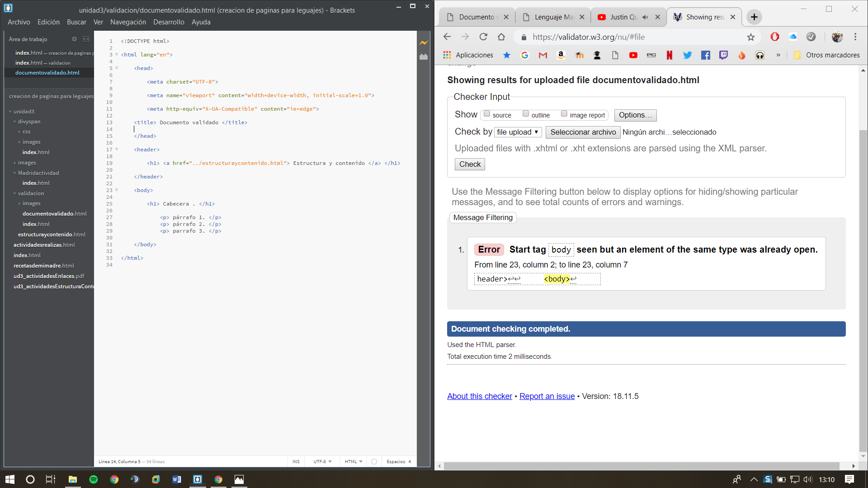Click the About this checker link

(480, 396)
